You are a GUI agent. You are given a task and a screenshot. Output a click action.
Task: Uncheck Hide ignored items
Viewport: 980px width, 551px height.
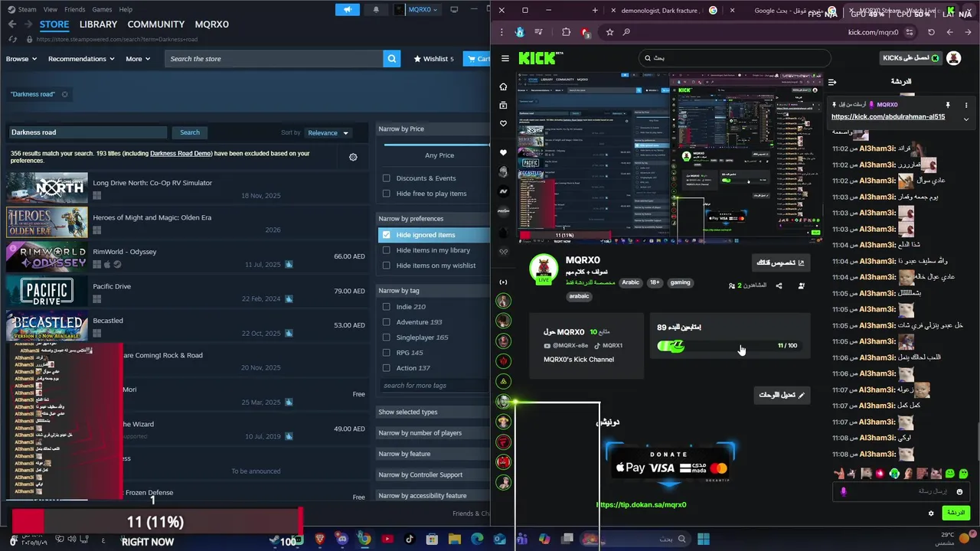[387, 235]
